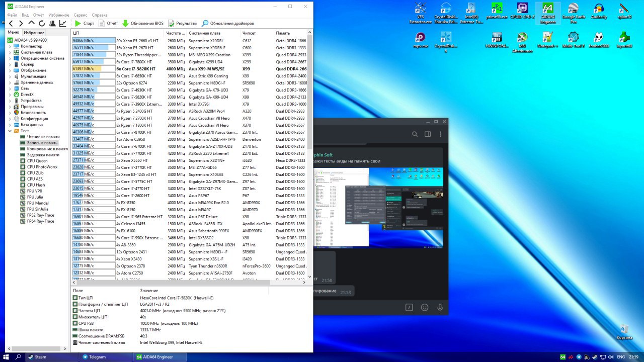The image size is (644, 362).
Task: Sort by the Системная плата column header
Action: (x=214, y=33)
